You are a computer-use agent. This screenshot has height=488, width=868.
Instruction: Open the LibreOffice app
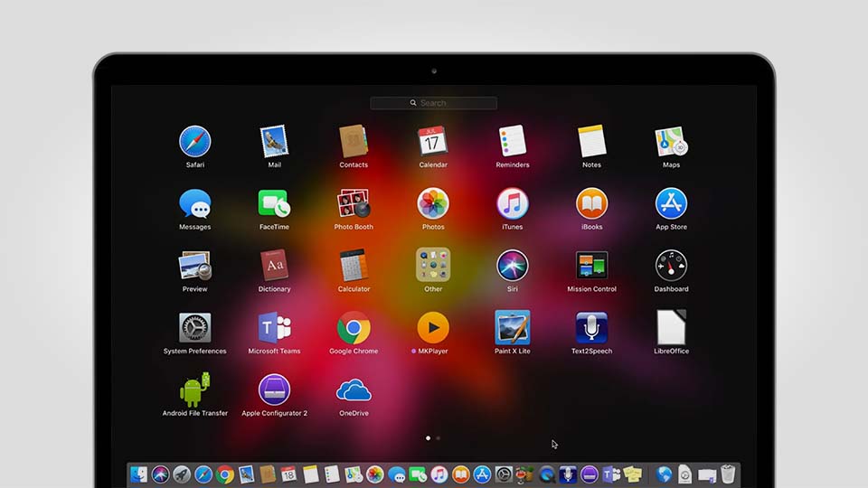point(671,327)
